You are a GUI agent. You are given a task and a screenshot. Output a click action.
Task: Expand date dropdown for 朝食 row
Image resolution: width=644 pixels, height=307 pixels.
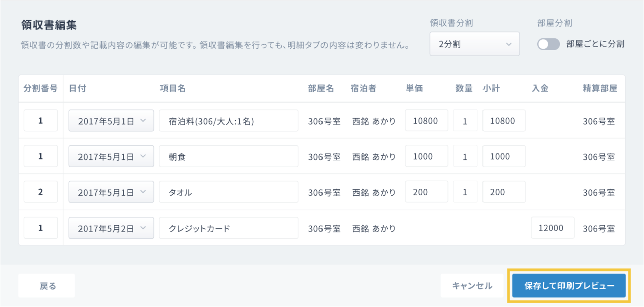(111, 156)
